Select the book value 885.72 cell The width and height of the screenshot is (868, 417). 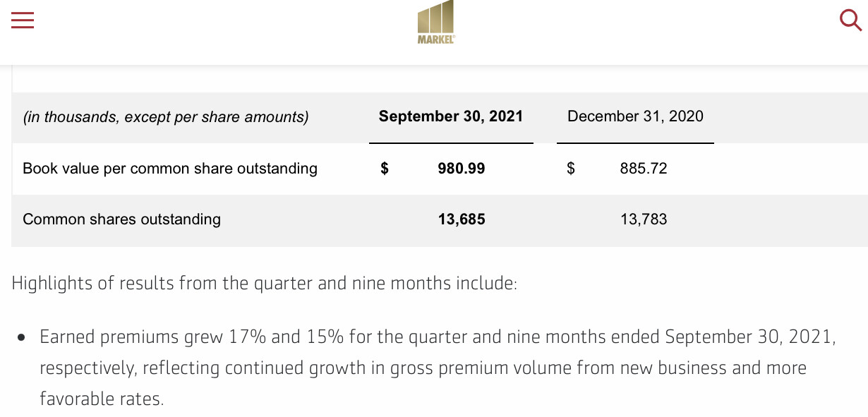pos(644,169)
